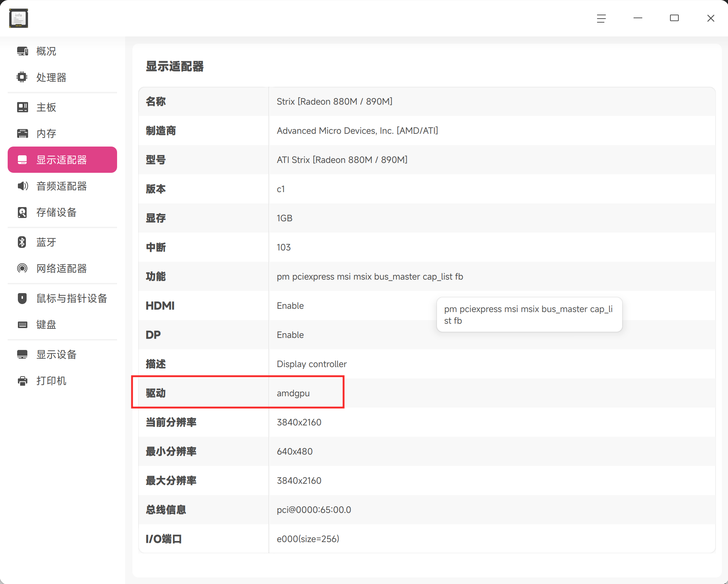Open 显示设备 page
Screen dimensions: 728x584
pos(62,354)
